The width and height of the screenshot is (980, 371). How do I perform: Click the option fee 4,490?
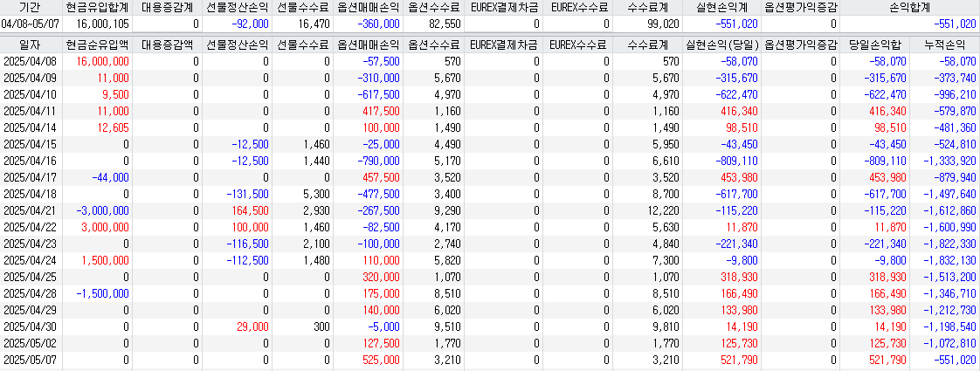(449, 144)
